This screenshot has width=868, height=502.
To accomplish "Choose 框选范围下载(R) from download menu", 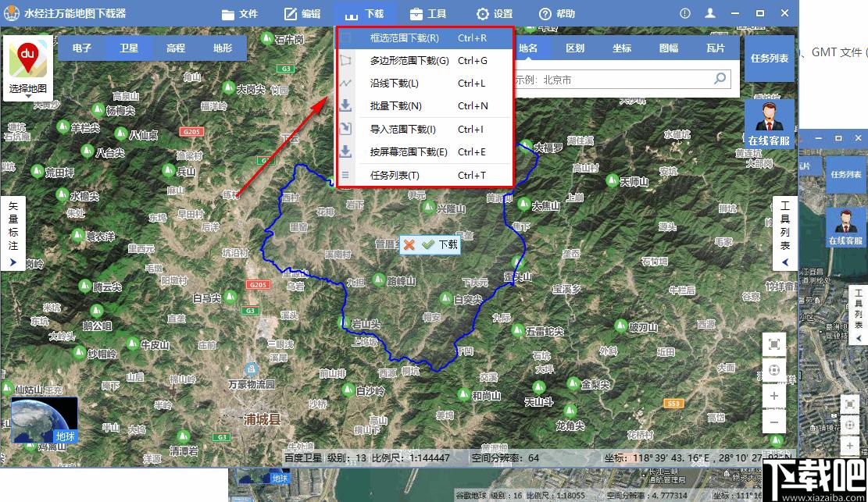I will [x=424, y=37].
